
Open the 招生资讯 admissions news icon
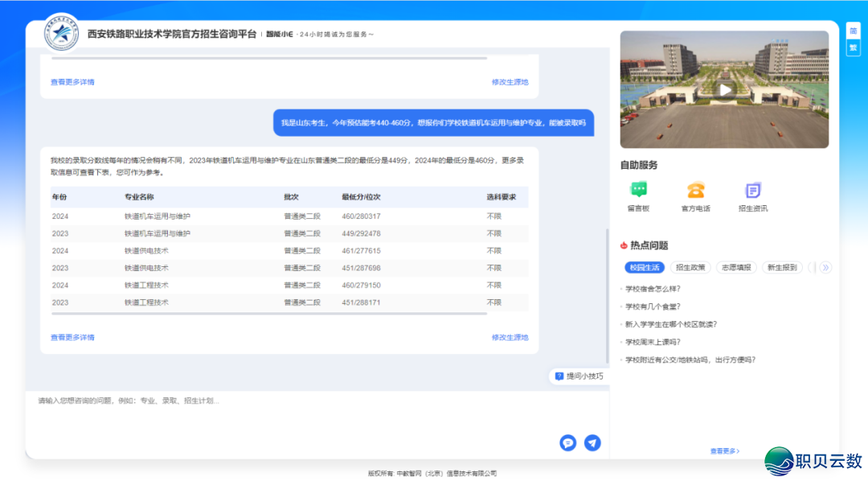(x=752, y=191)
